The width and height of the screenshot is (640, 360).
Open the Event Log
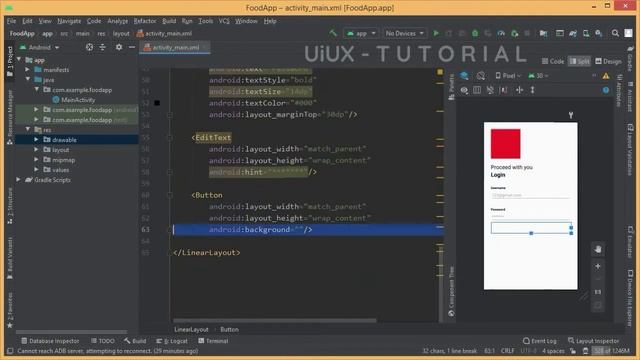[x=540, y=341]
